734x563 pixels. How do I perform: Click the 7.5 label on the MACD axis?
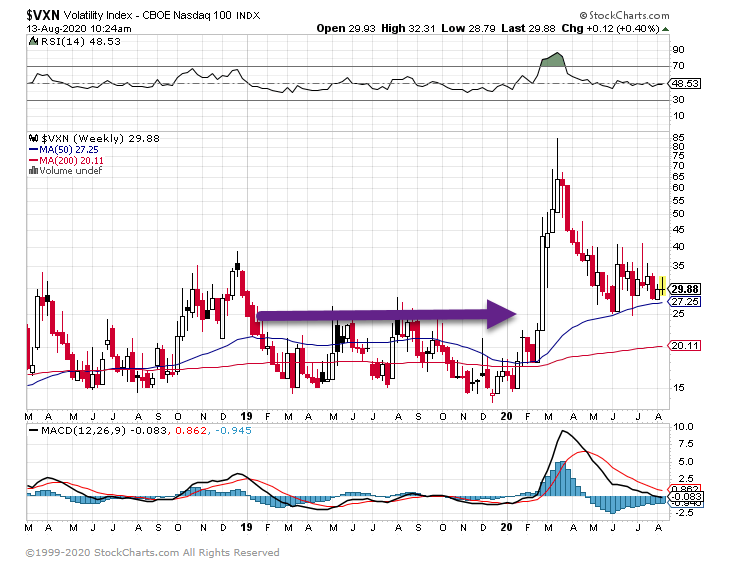coord(686,444)
